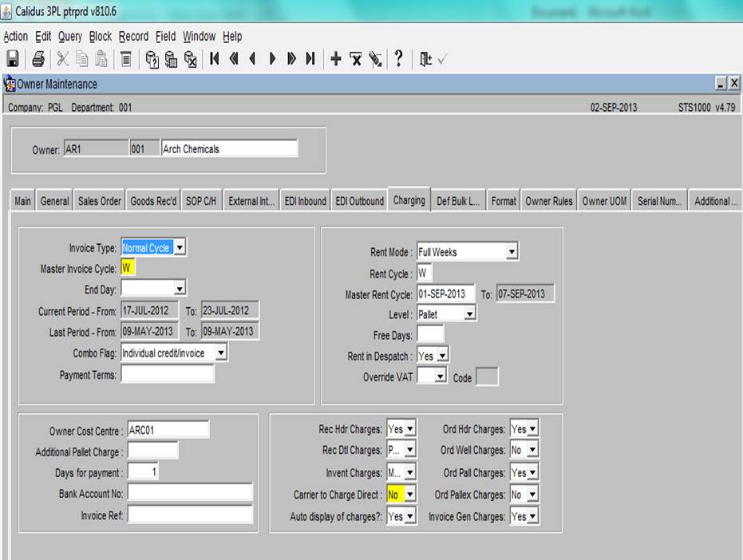Click the Exit door icon

425,59
